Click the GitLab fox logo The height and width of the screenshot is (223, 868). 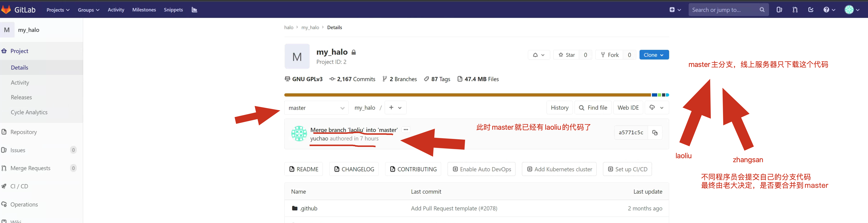tap(6, 9)
